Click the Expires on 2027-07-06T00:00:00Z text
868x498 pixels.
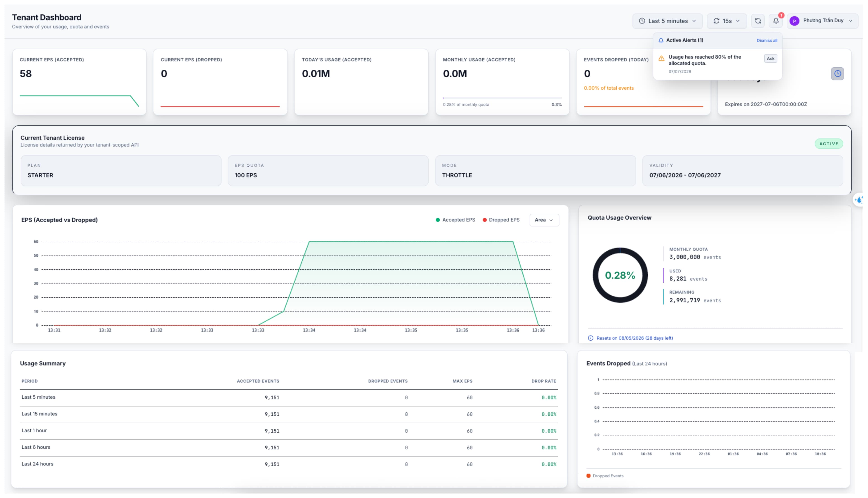766,104
